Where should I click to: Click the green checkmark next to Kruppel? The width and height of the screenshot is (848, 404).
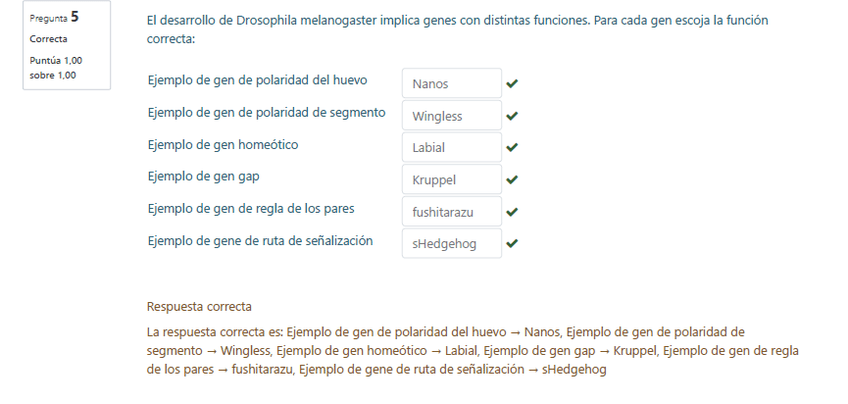pyautogui.click(x=512, y=180)
